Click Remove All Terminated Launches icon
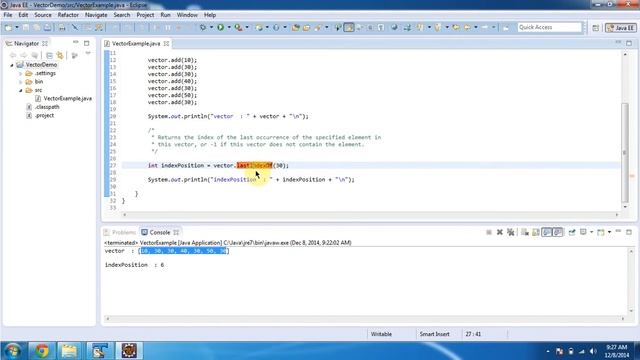This screenshot has height=360, width=640. pos(511,232)
